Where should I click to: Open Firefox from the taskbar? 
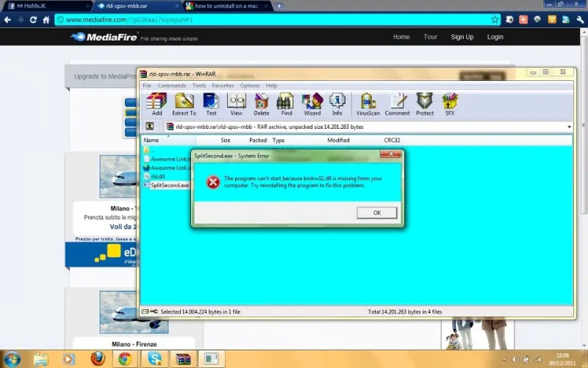coord(98,358)
